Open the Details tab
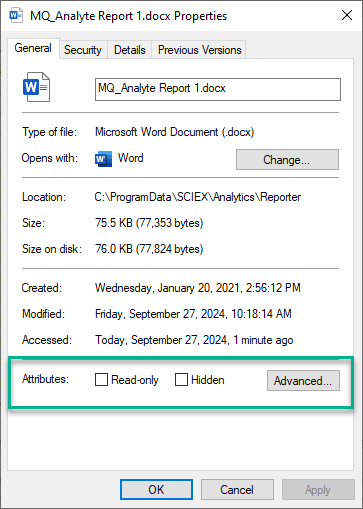 point(130,50)
